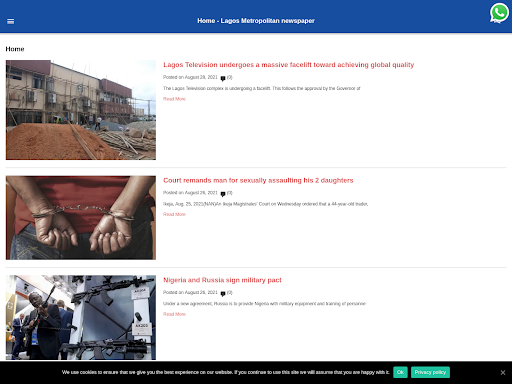Read More on Court remands article
Screen dimensions: 512x384
[174, 214]
